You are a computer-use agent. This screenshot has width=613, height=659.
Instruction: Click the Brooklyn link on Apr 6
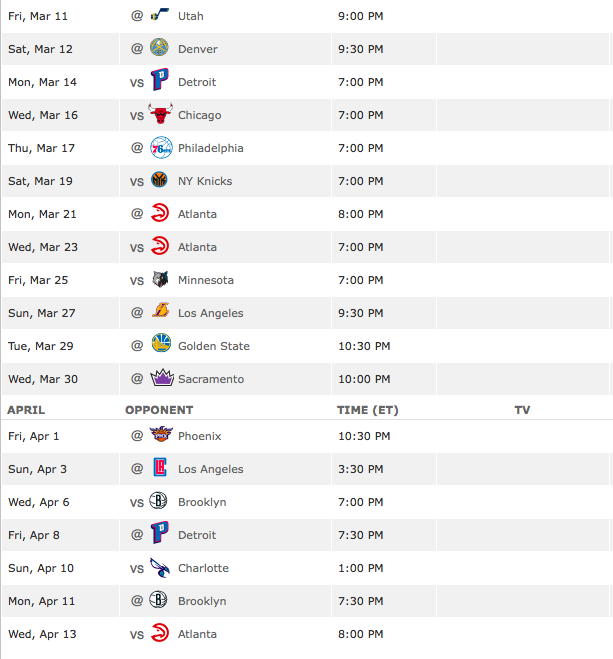click(202, 502)
